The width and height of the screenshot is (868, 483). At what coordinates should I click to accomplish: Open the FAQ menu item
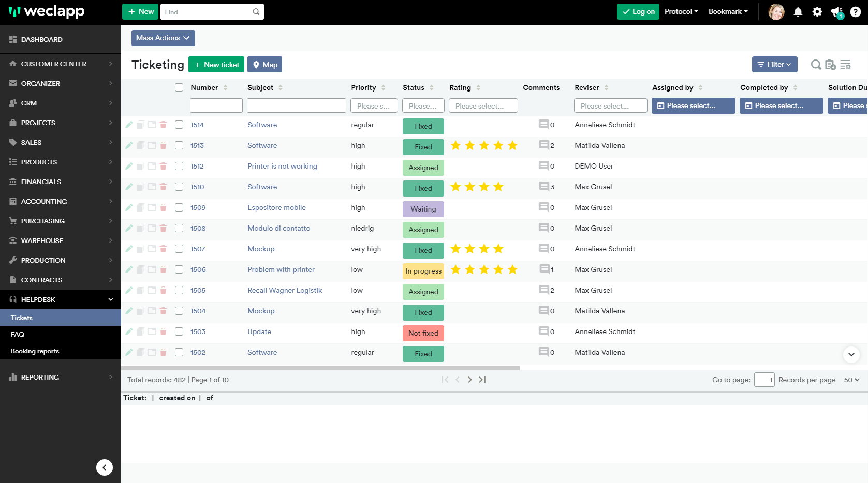(18, 335)
